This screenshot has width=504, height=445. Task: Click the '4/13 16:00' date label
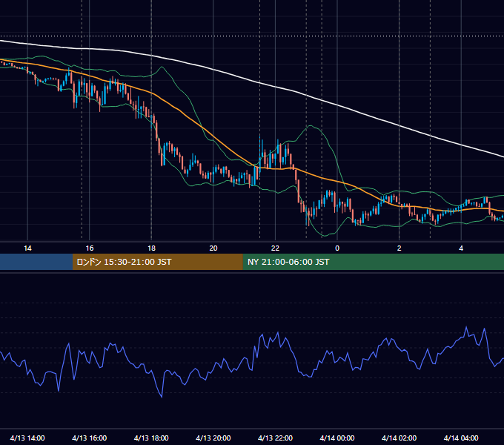coord(90,438)
